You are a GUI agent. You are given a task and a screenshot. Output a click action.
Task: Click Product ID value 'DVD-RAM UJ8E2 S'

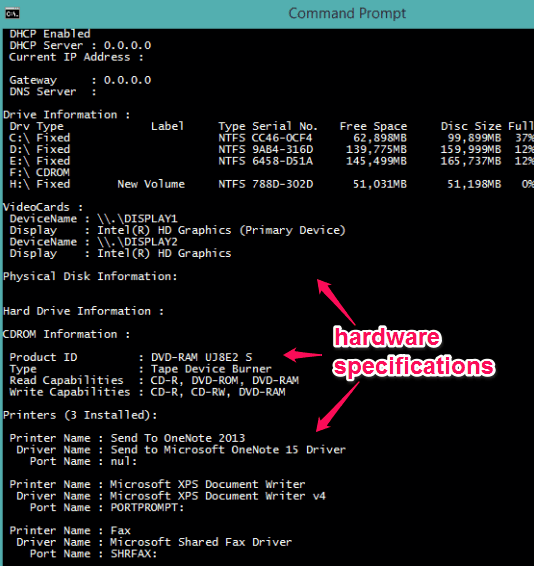[201, 357]
